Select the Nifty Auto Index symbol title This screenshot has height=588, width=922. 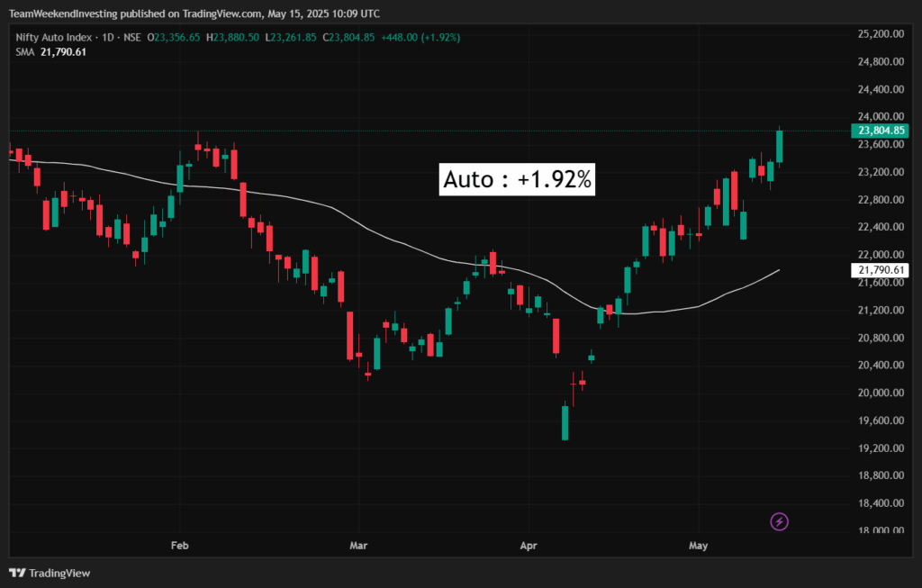pos(53,38)
